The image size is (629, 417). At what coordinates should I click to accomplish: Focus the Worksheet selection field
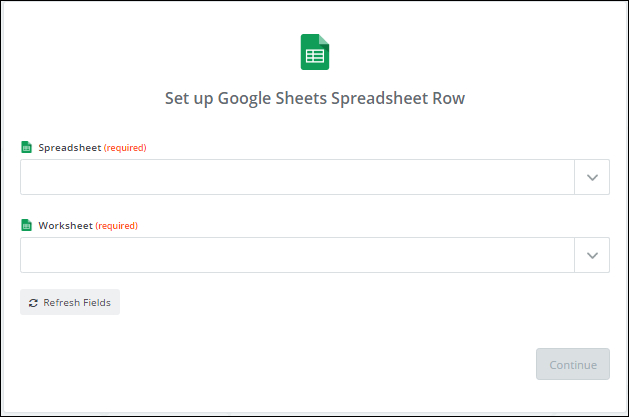pyautogui.click(x=297, y=255)
